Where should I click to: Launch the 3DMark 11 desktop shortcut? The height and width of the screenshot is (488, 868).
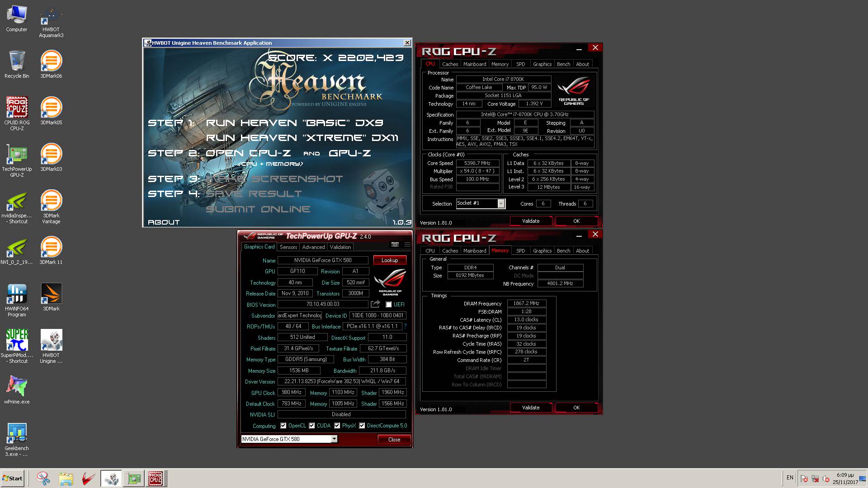[51, 250]
